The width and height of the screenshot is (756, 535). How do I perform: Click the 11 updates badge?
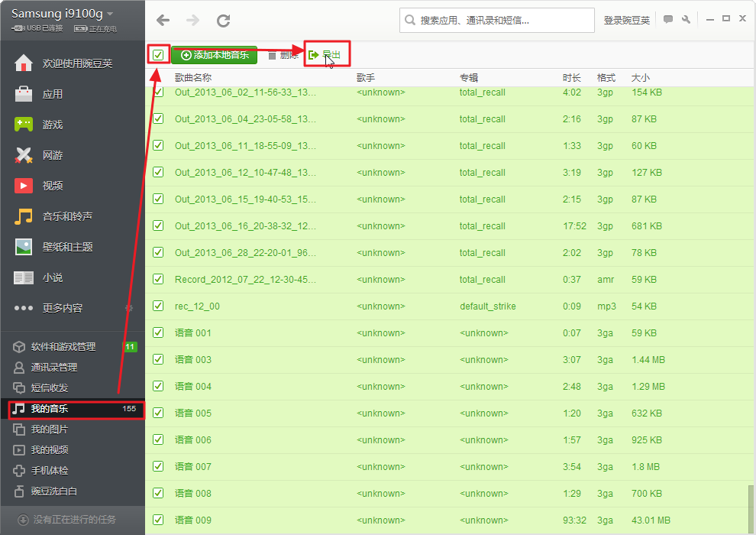click(130, 347)
